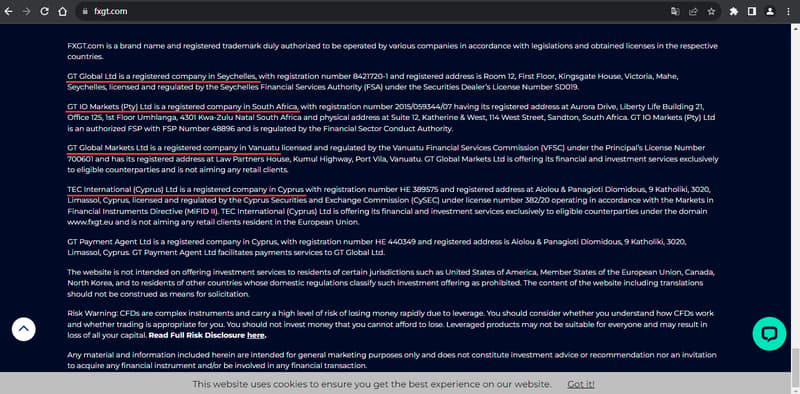
Task: Open the translate page icon
Action: tap(675, 11)
